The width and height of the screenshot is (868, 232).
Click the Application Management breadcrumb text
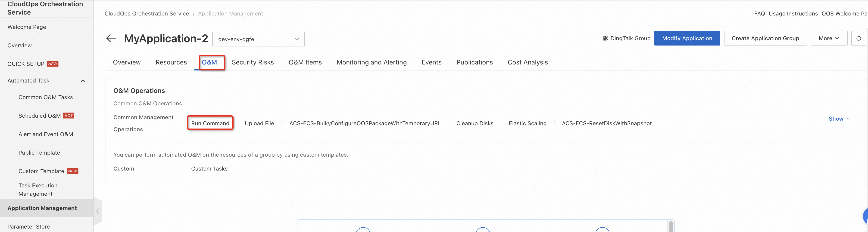[231, 13]
